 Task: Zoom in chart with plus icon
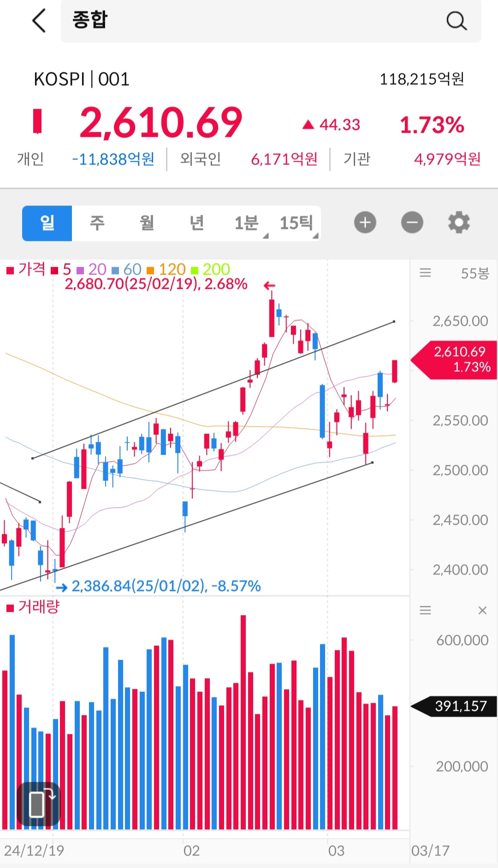pos(365,223)
